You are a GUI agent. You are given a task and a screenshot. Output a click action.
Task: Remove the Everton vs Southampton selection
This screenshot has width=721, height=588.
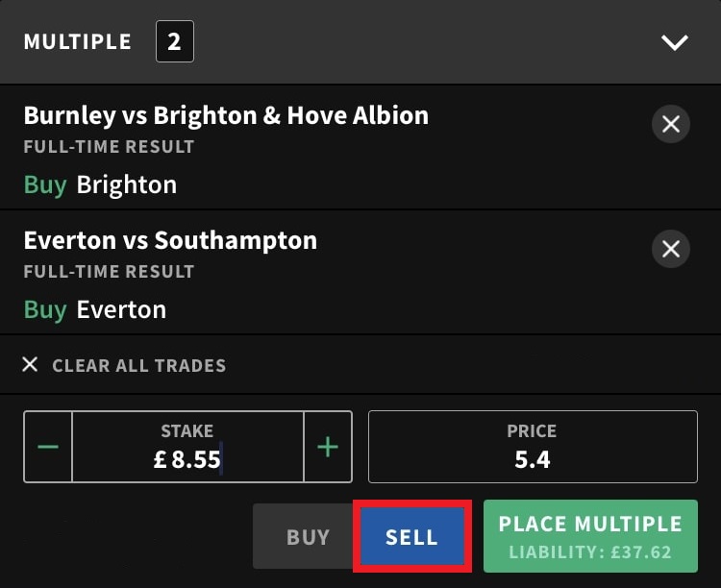click(671, 249)
